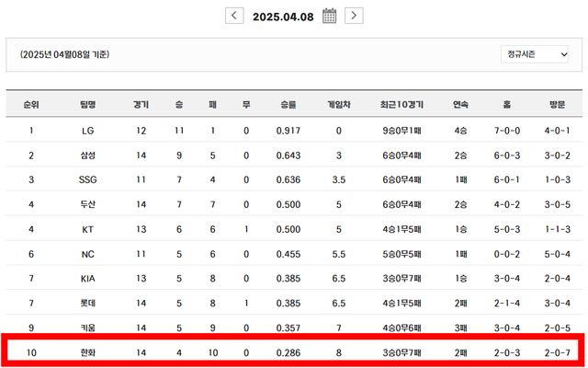Select the KT team name
Image resolution: width=588 pixels, height=368 pixels.
(87, 228)
